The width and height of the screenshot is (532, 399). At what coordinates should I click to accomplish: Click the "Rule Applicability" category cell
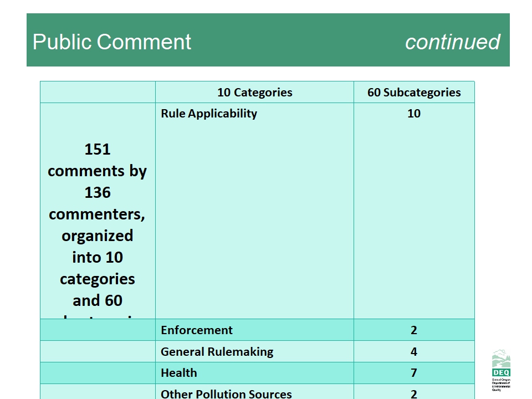tap(209, 114)
